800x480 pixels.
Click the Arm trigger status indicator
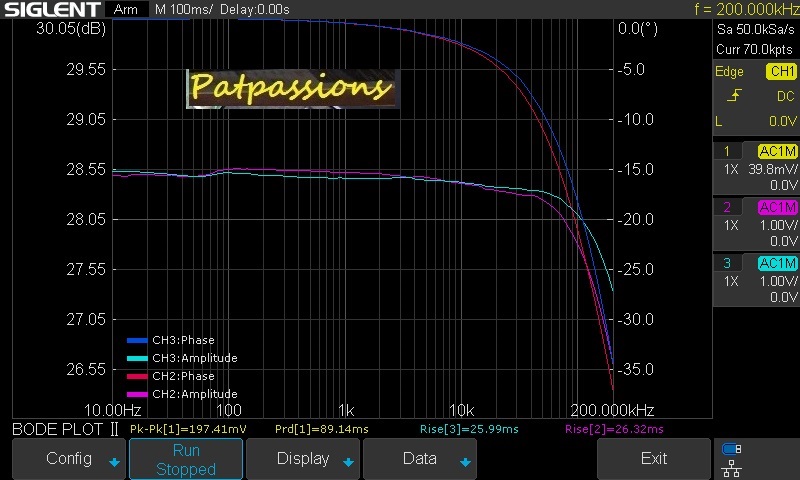pos(126,10)
